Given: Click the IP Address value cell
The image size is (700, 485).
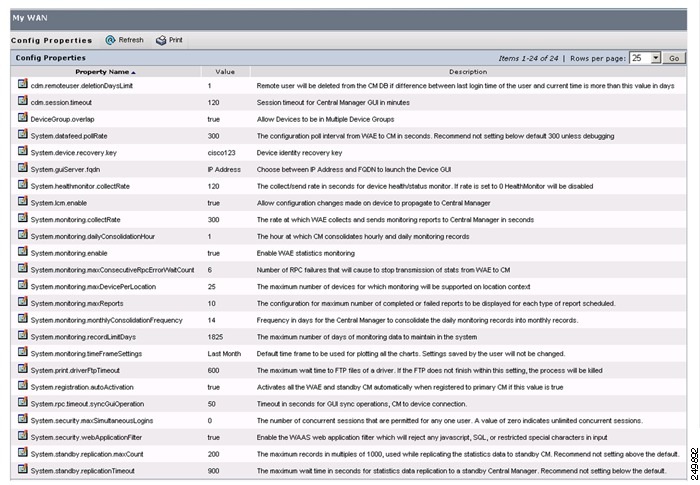Looking at the screenshot, I should pos(224,170).
